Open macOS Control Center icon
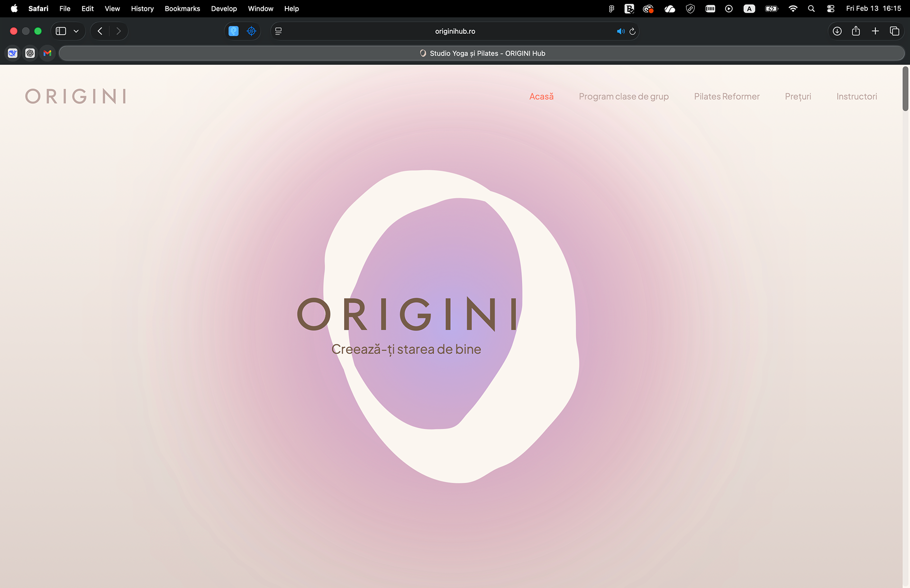 click(x=830, y=9)
